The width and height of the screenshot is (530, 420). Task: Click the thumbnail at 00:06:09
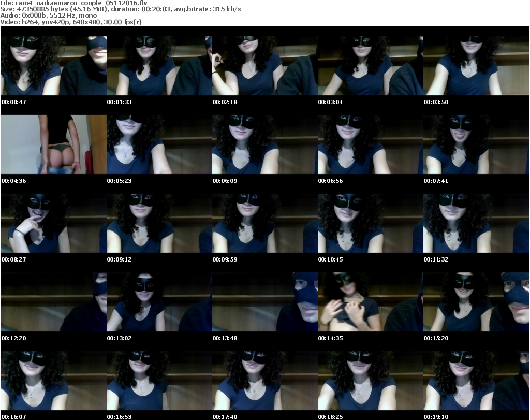tap(264, 144)
